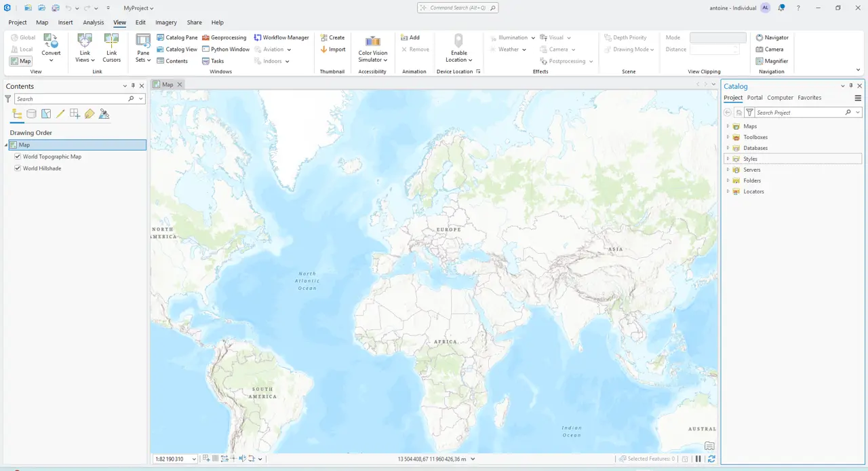Open the Workflow Manager tool

(x=281, y=37)
